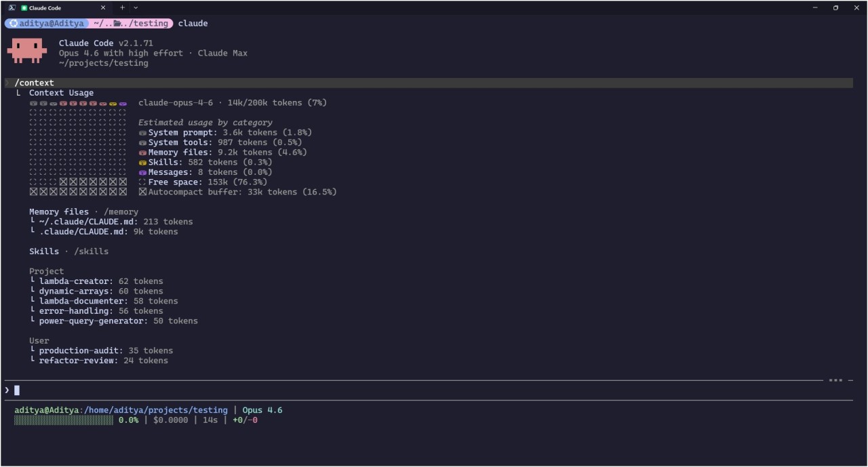Open the new tab profile dropdown
The width and height of the screenshot is (868, 467).
[136, 7]
